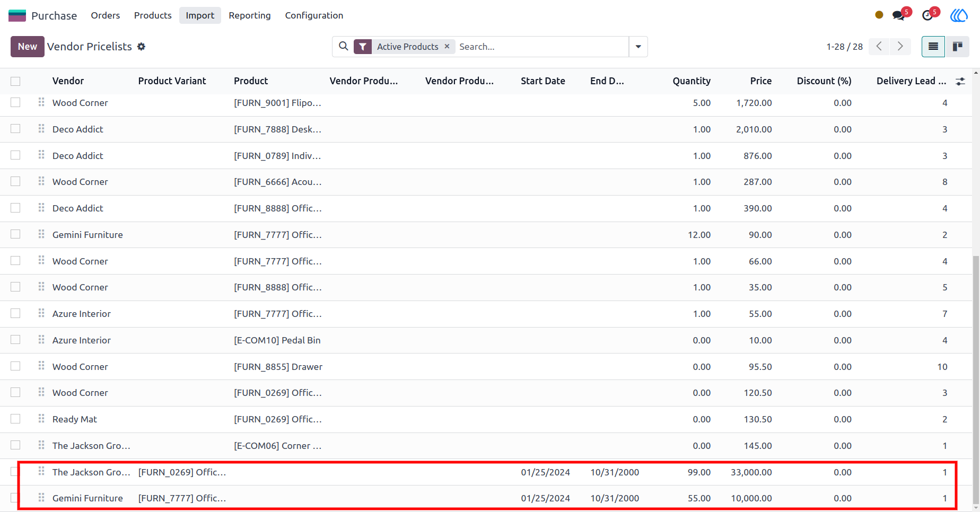
Task: Click the filter funnel icon in search facet
Action: 363,47
